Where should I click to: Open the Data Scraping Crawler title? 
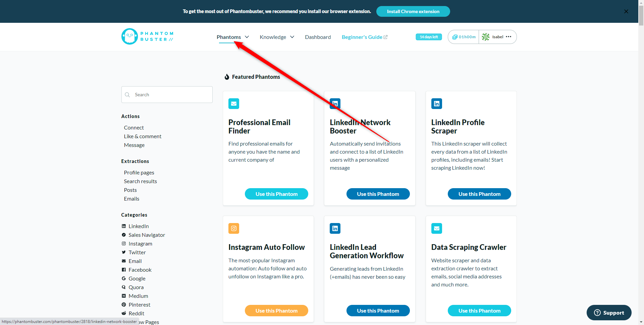(x=469, y=247)
